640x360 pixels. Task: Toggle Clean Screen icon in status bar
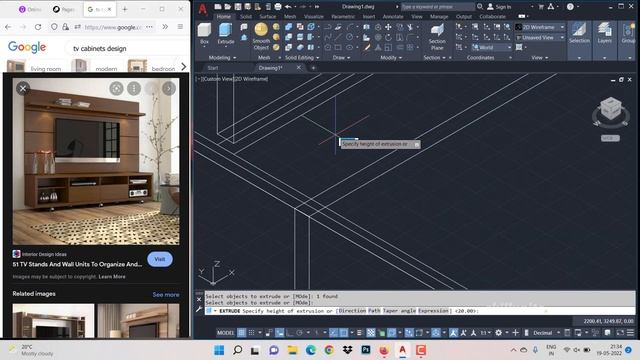[620, 333]
